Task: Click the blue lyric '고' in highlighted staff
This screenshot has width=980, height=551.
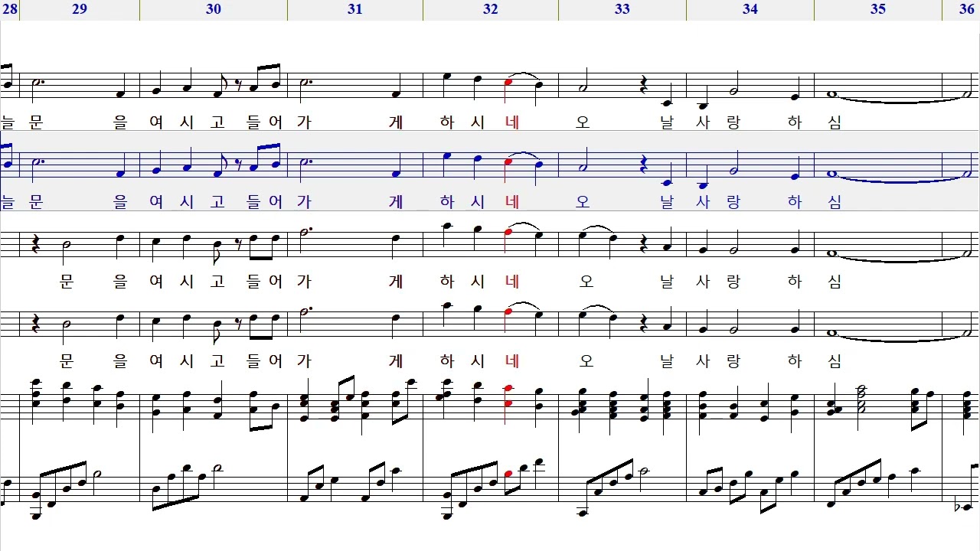Action: (x=218, y=201)
